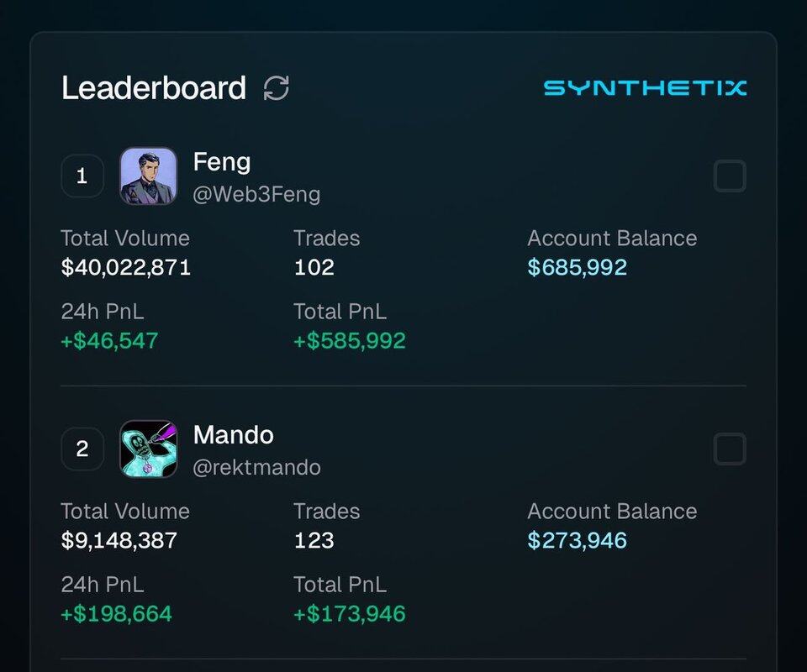Click Feng's total PnL +$585,992
Image resolution: width=807 pixels, height=672 pixels.
pos(350,340)
